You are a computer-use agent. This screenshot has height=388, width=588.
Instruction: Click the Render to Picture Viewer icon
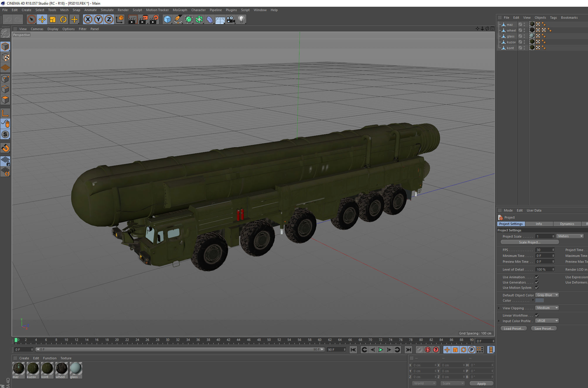click(143, 20)
